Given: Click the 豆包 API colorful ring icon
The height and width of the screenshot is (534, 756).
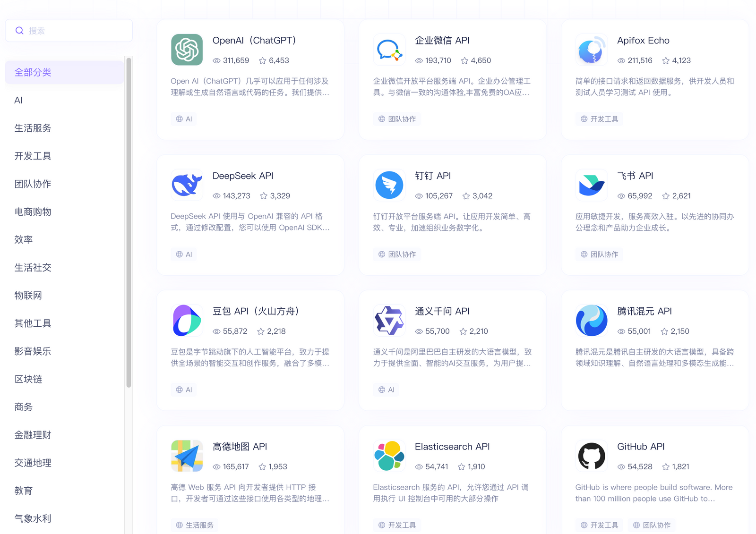Looking at the screenshot, I should coord(187,320).
